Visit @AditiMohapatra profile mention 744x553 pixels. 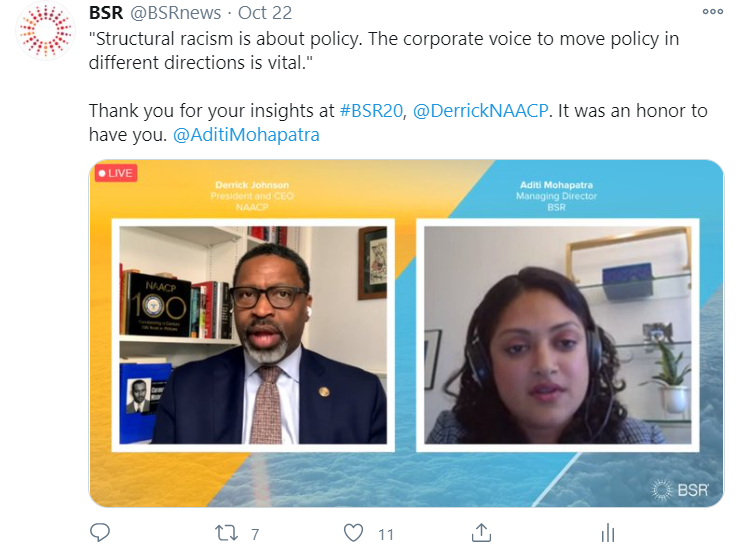point(246,135)
